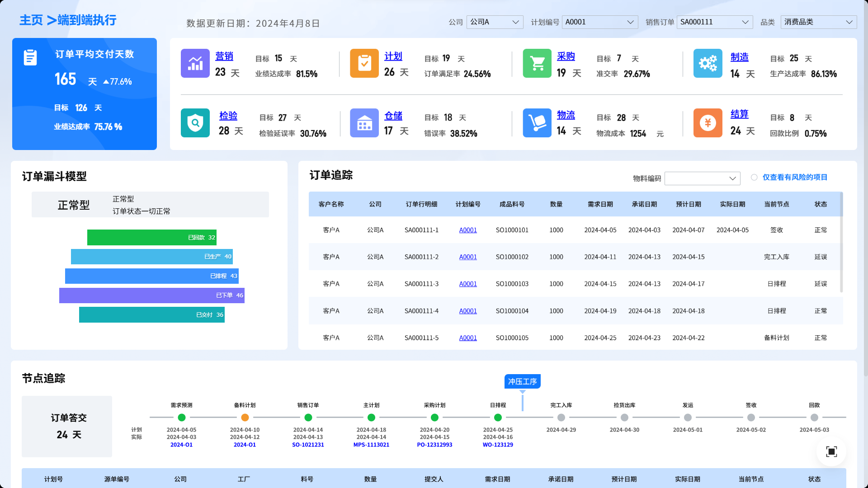
Task: Click the logistics hand-truck icon
Action: (x=537, y=123)
